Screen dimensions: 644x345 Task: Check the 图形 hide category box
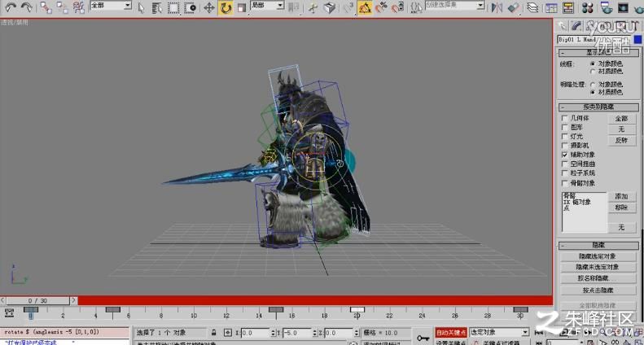click(565, 127)
